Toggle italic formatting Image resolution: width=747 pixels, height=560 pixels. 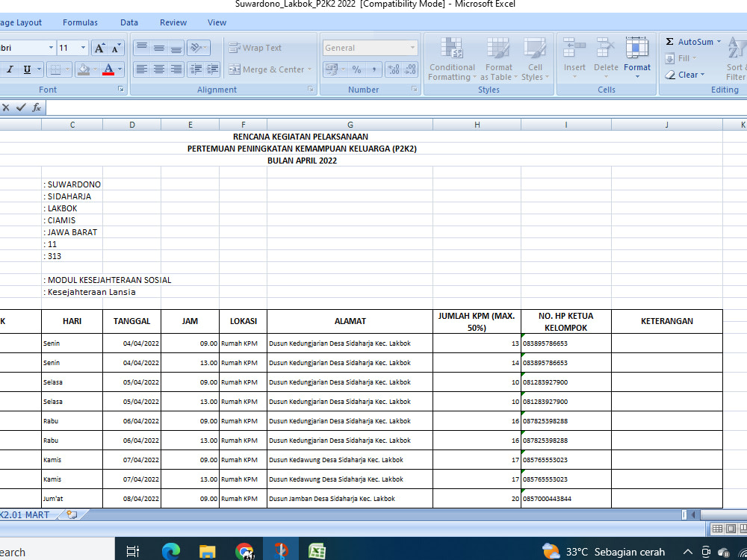pos(10,69)
